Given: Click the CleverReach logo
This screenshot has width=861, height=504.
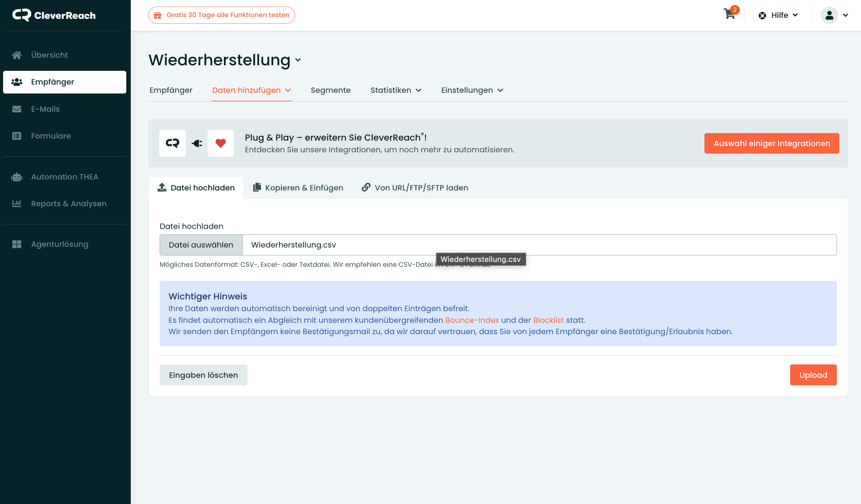Looking at the screenshot, I should (54, 15).
